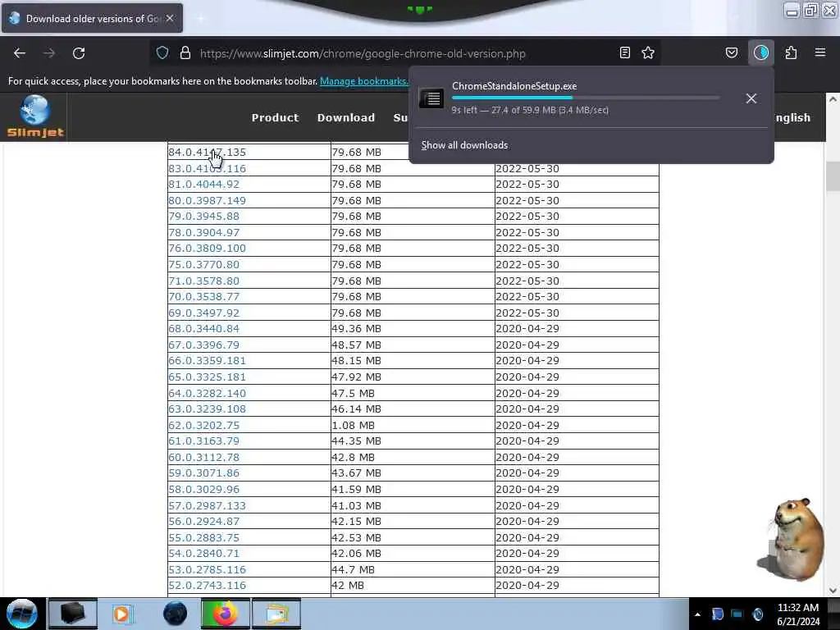Download Chrome version 81.0.4044.92
This screenshot has width=840, height=630.
[203, 185]
